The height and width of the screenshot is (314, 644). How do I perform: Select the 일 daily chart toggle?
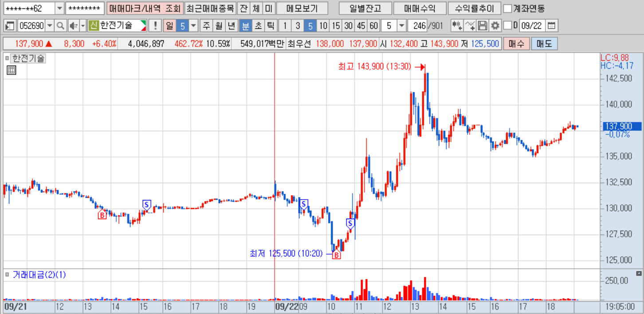click(x=169, y=26)
